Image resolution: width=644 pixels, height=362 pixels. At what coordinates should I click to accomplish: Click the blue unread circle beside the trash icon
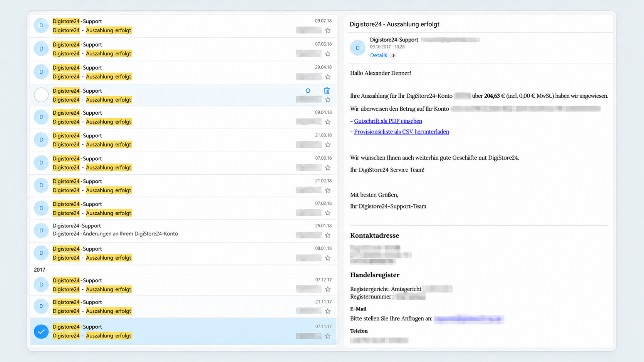coord(308,91)
